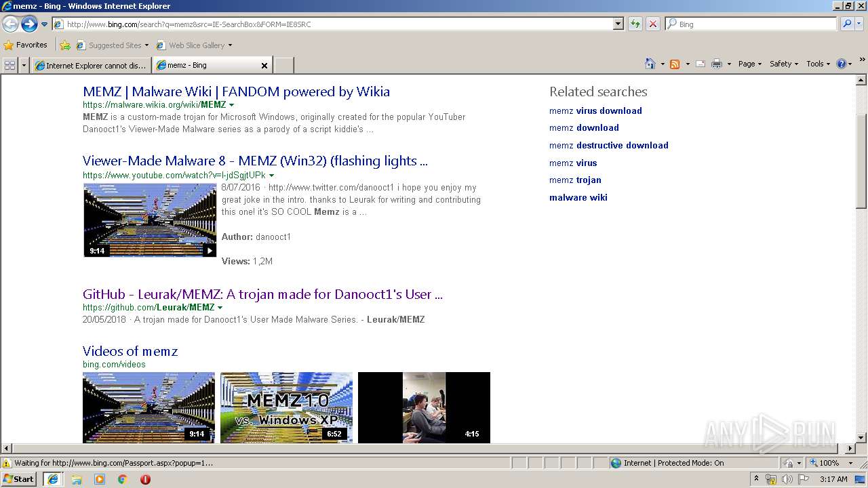This screenshot has width=868, height=488.
Task: Refresh the page with the green arrows icon
Action: point(635,24)
